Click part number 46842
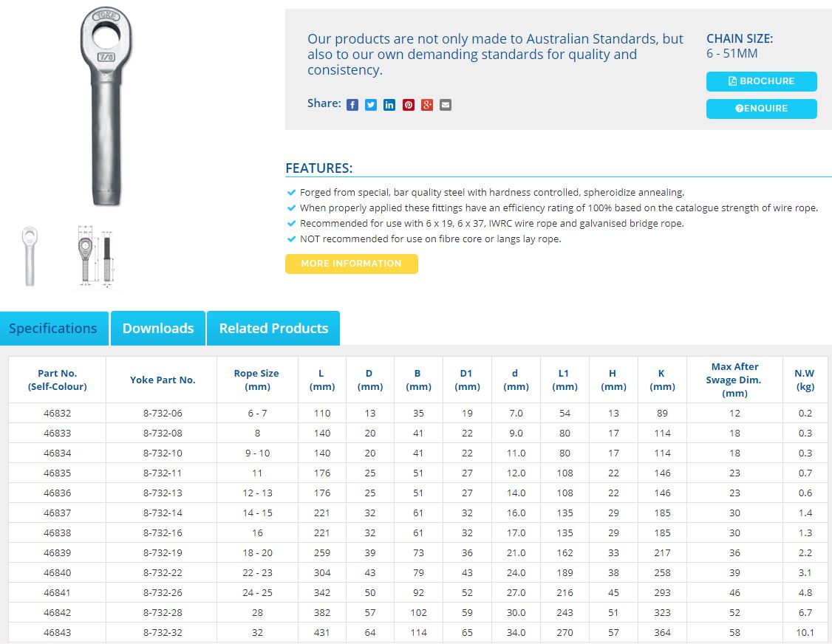This screenshot has height=644, width=832. (x=58, y=613)
